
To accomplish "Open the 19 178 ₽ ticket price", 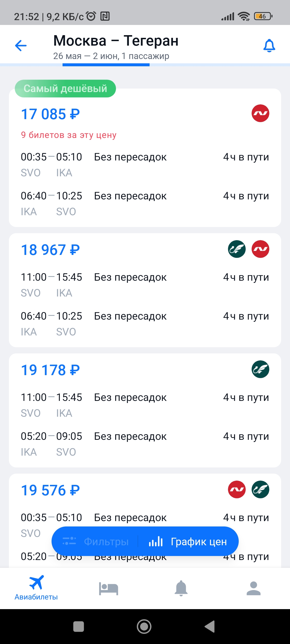I will (50, 370).
